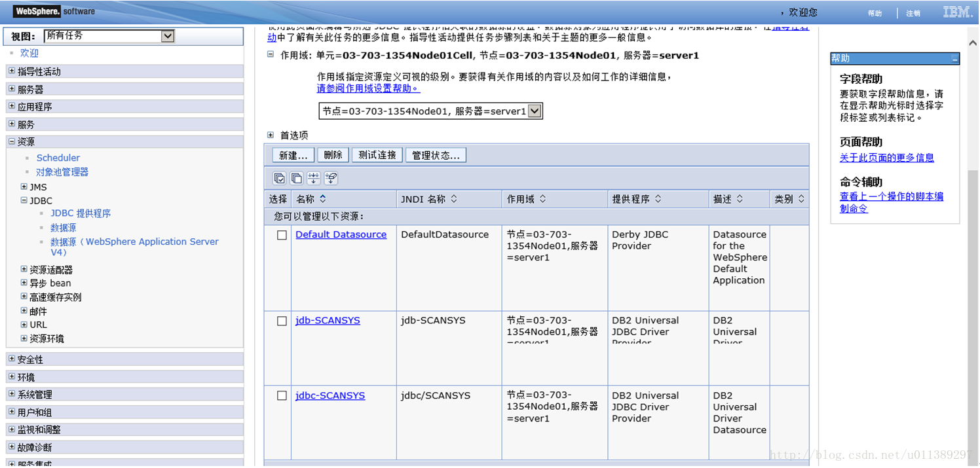Click the Deselect All items icon
This screenshot has height=468, width=980.
297,178
